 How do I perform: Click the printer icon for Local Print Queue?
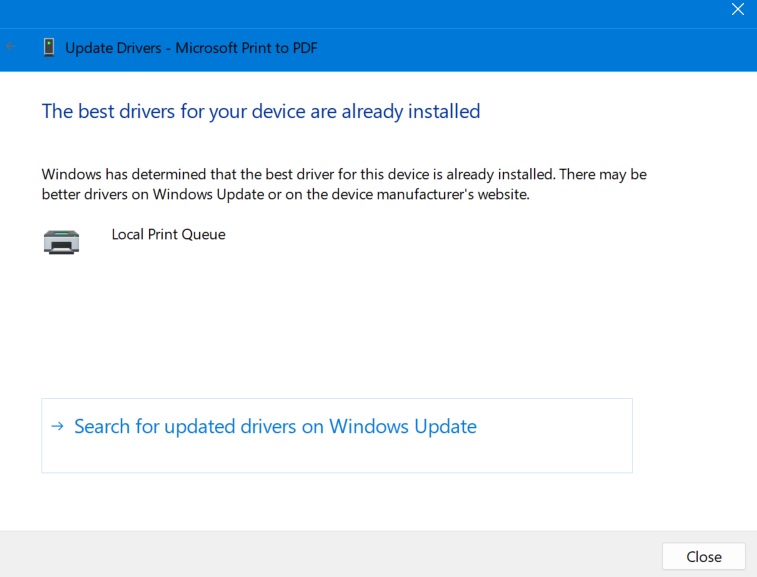(61, 241)
